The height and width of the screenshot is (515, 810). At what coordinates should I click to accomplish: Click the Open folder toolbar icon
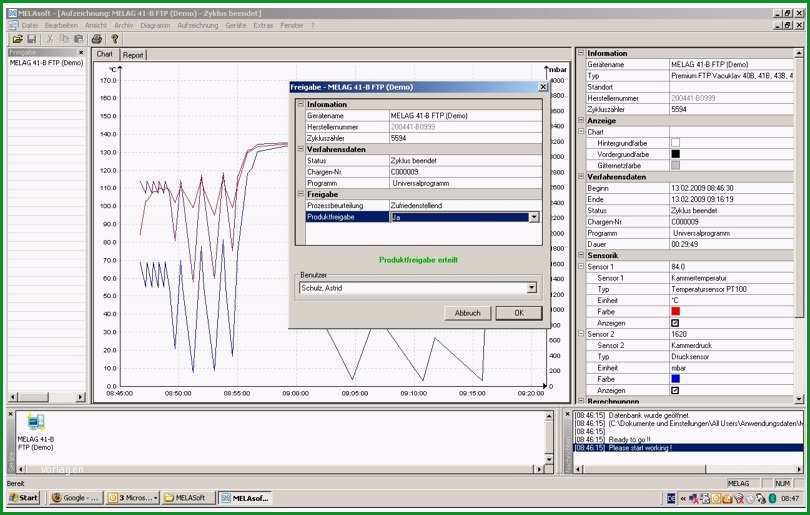18,39
